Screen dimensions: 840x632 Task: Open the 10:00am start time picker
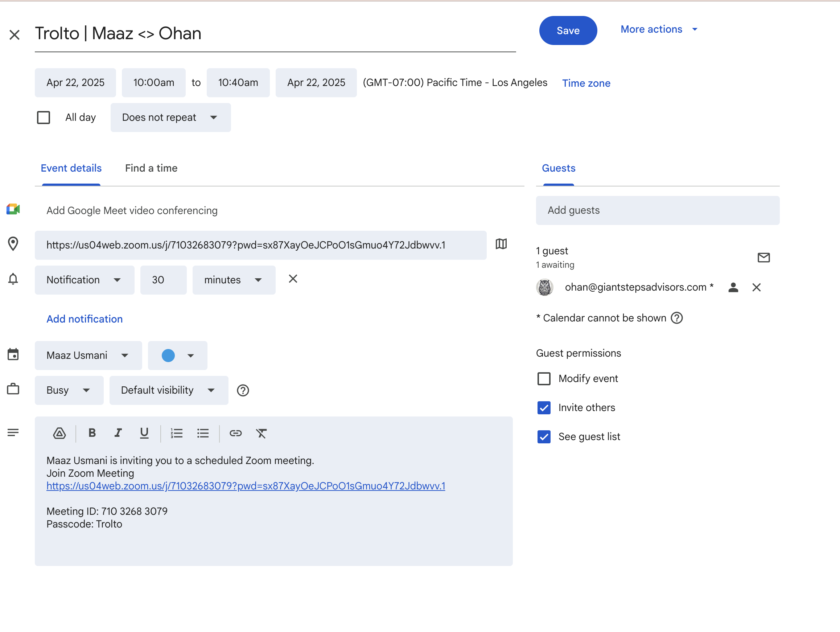(153, 83)
